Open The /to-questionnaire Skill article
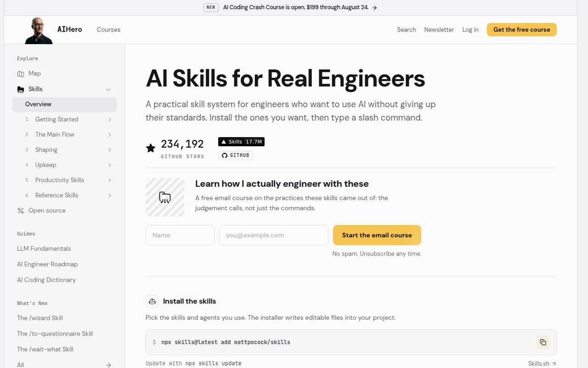 (55, 334)
